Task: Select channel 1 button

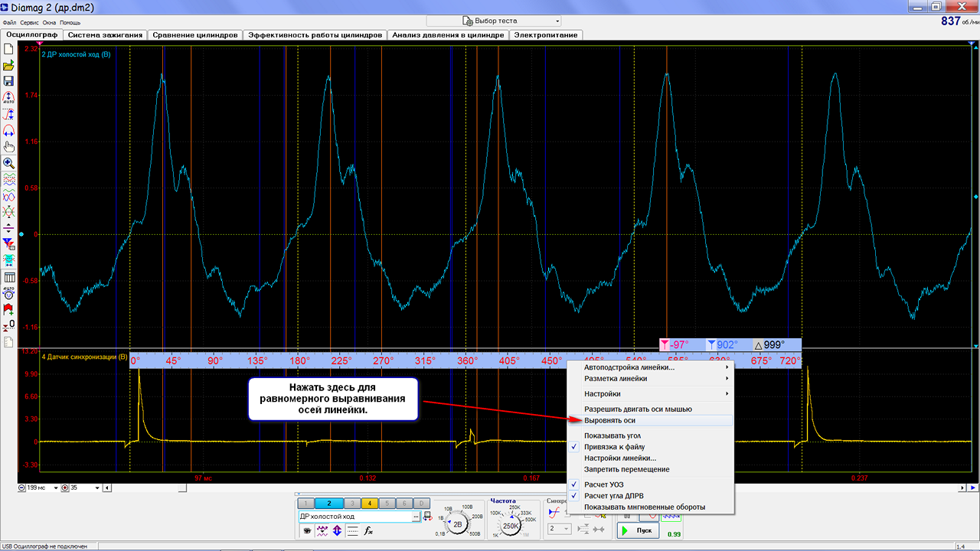Action: click(305, 503)
